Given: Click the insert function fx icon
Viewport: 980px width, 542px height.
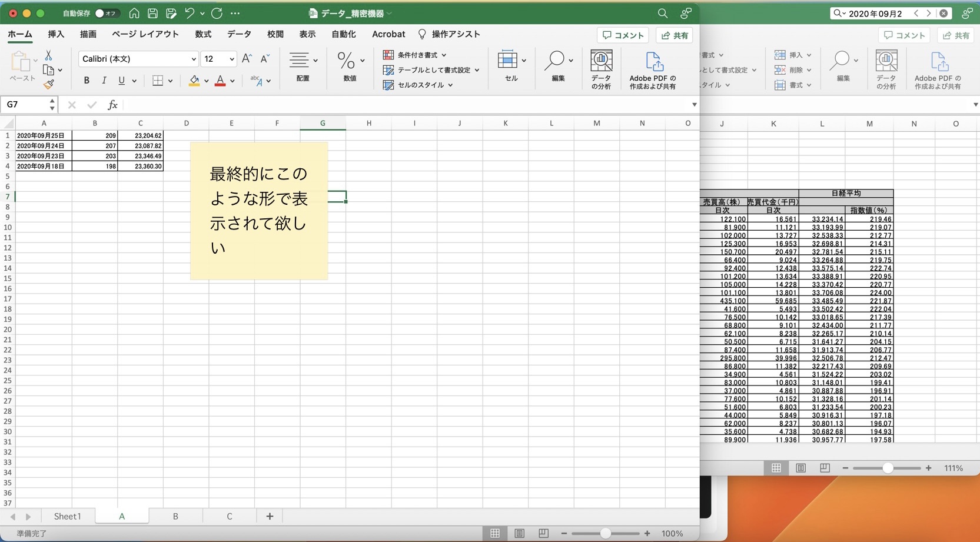Looking at the screenshot, I should 112,105.
